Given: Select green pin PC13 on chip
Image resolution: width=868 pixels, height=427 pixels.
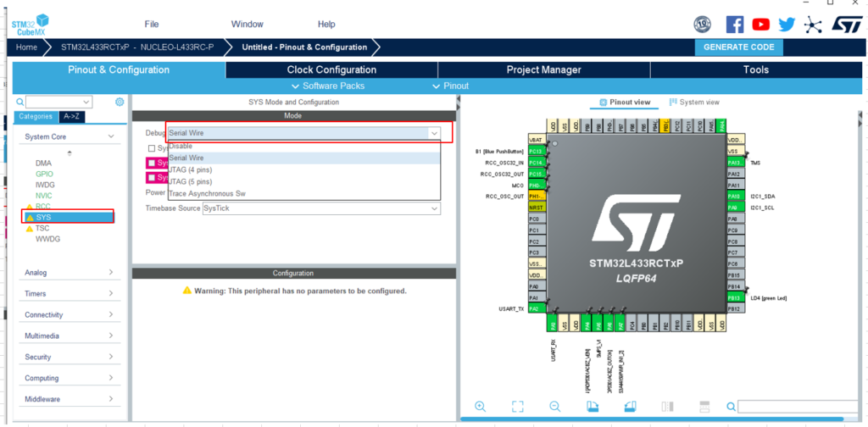Looking at the screenshot, I should click(537, 151).
